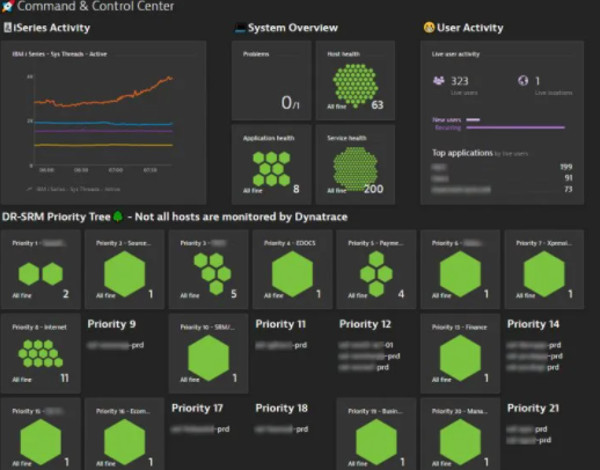Click the -prd host under Priority 17
This screenshot has width=600, height=470.
200,429
